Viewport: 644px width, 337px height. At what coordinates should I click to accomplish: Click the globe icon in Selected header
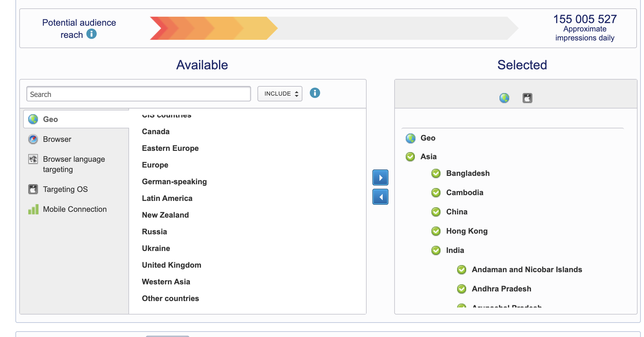point(504,98)
